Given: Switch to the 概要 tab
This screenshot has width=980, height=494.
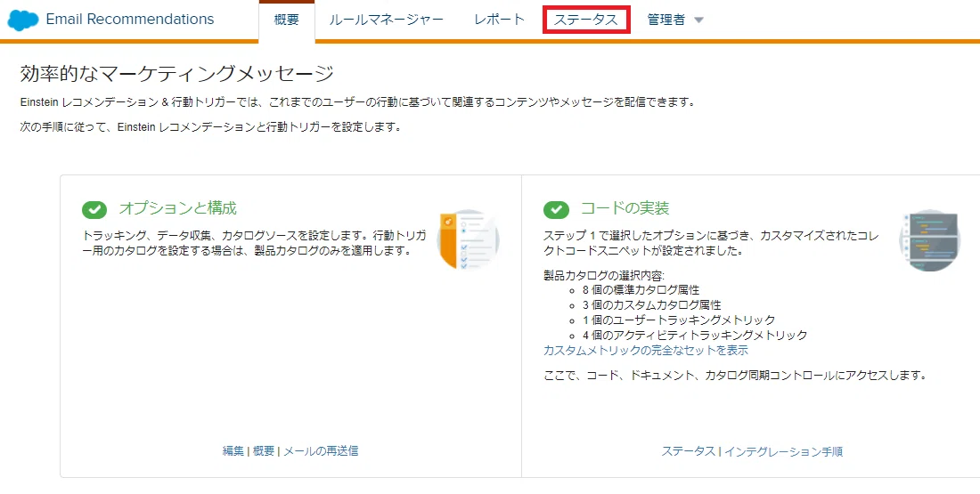Looking at the screenshot, I should coord(286,20).
